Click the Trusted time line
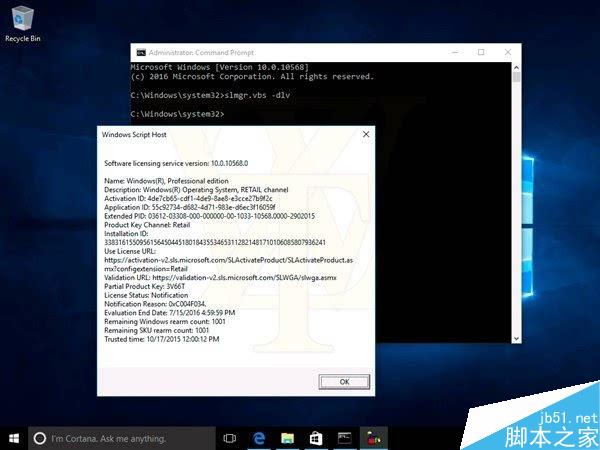Viewport: 600px width, 450px height. click(x=162, y=339)
